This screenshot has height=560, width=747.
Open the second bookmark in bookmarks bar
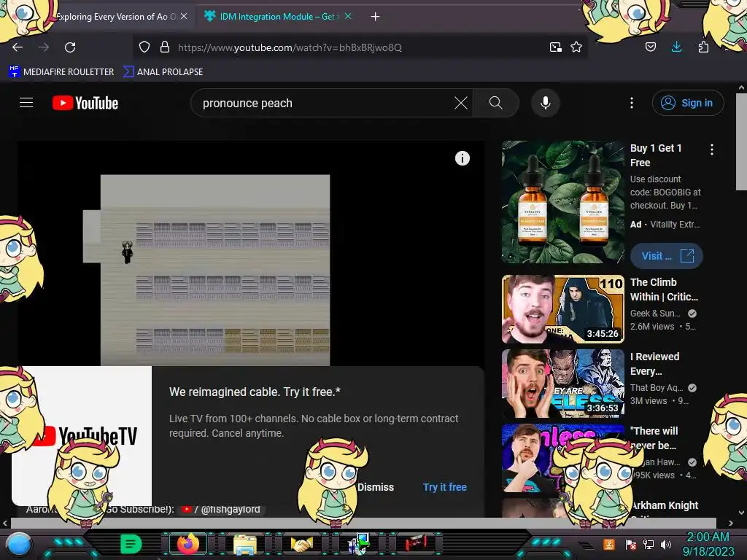click(x=163, y=72)
